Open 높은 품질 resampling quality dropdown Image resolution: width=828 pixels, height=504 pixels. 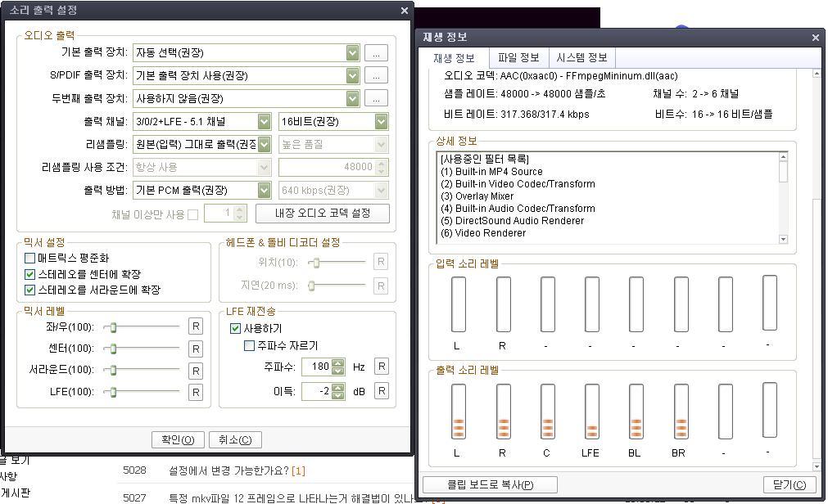tap(381, 144)
